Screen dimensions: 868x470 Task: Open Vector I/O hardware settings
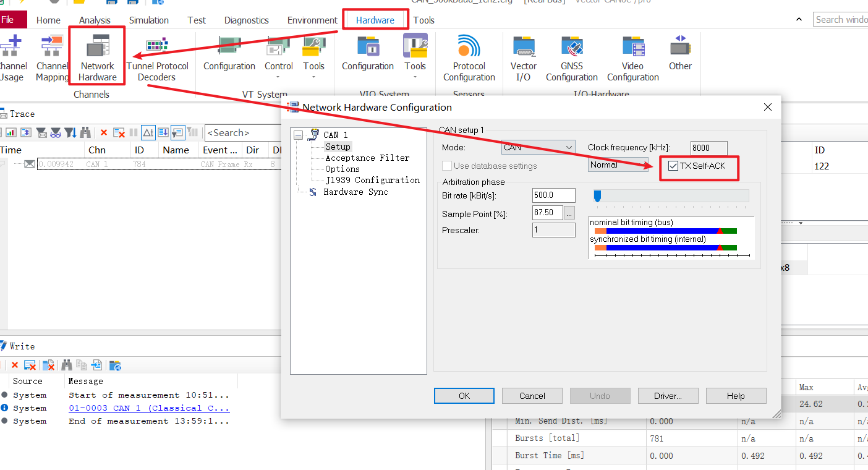coord(524,59)
